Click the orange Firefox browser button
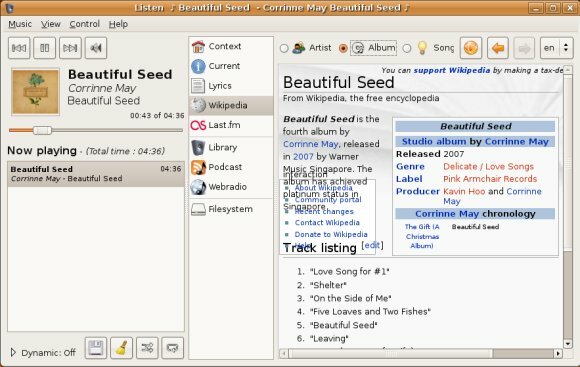The width and height of the screenshot is (580, 367). (471, 48)
